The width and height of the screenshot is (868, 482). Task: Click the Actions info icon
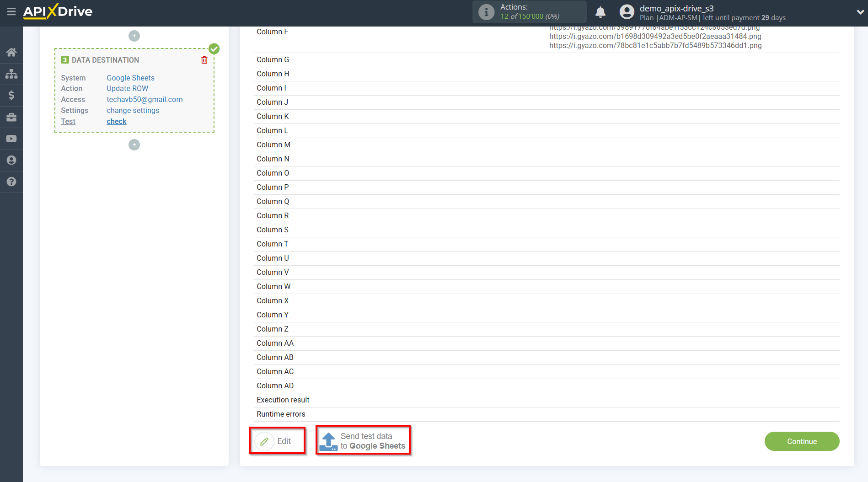(x=485, y=11)
